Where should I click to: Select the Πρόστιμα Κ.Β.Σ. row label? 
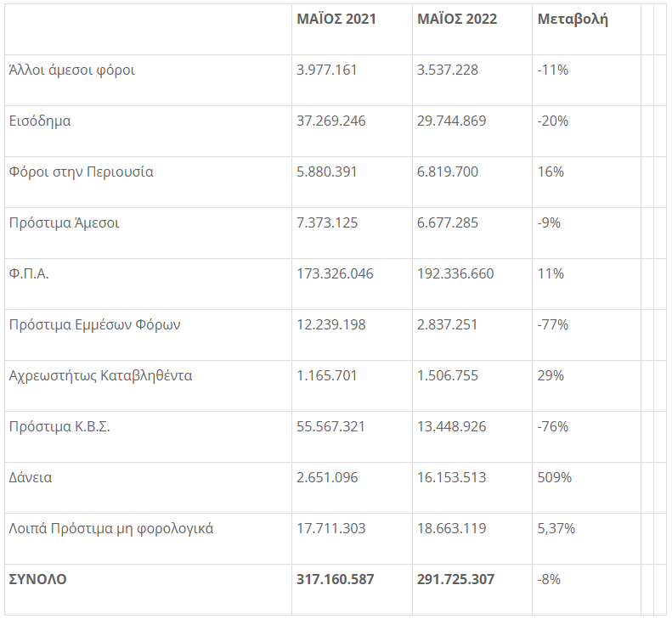[x=59, y=427]
